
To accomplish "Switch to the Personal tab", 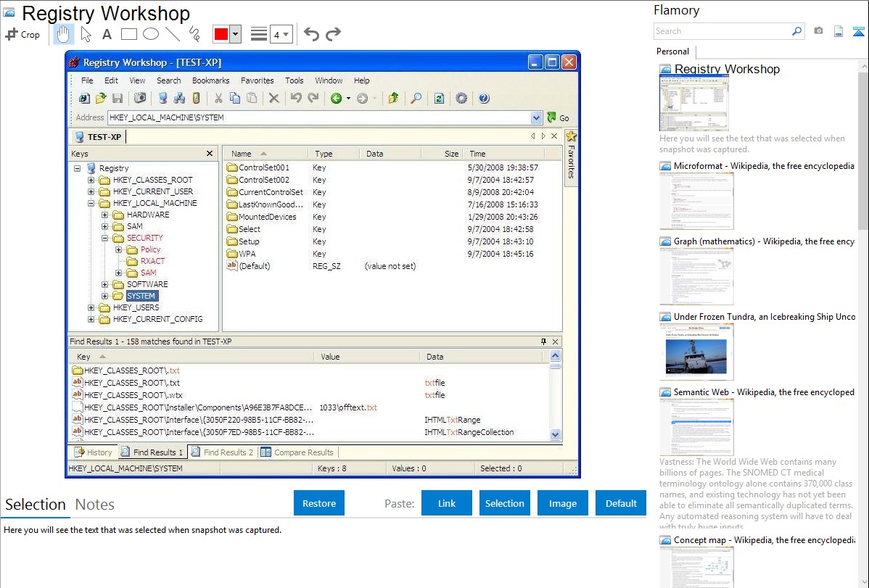I will coord(673,51).
